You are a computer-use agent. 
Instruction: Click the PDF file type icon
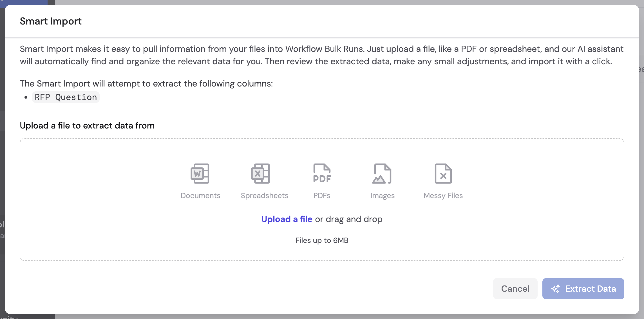click(322, 174)
